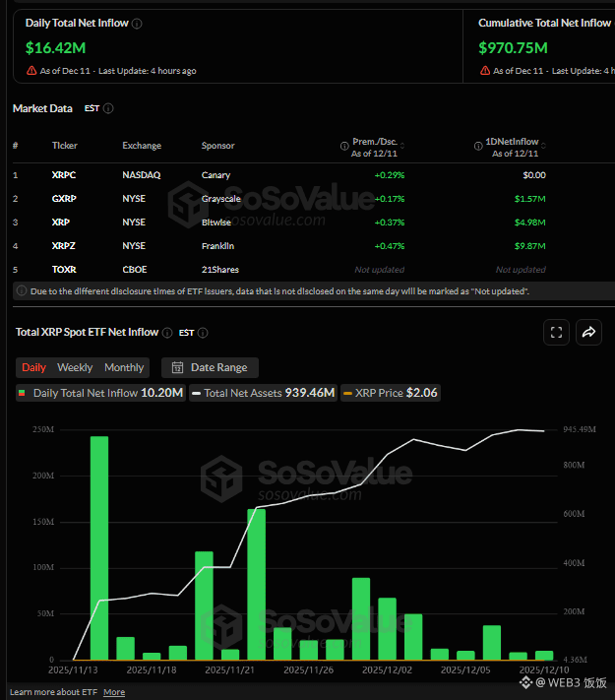
Task: Open the More link about ETF
Action: 114,692
